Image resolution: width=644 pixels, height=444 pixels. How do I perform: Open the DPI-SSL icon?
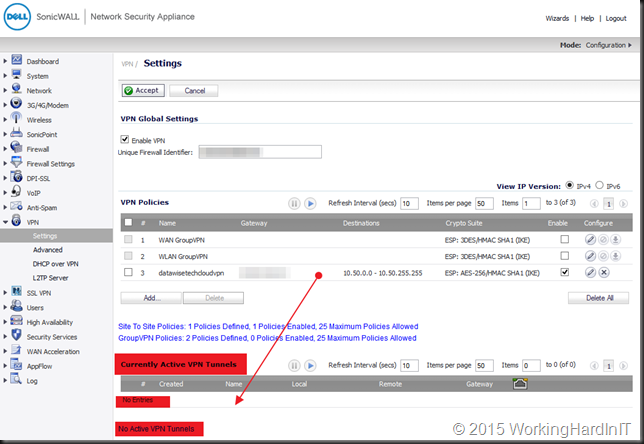tap(16, 177)
